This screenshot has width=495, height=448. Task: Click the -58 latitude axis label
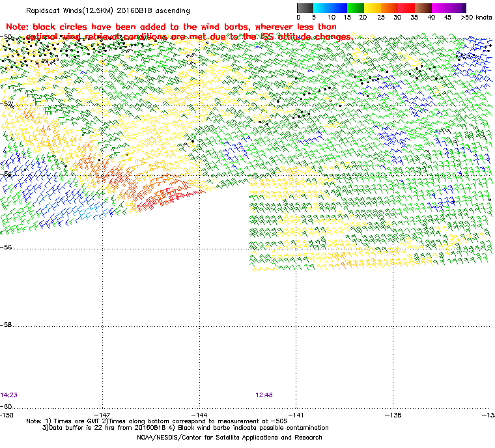tap(6, 324)
